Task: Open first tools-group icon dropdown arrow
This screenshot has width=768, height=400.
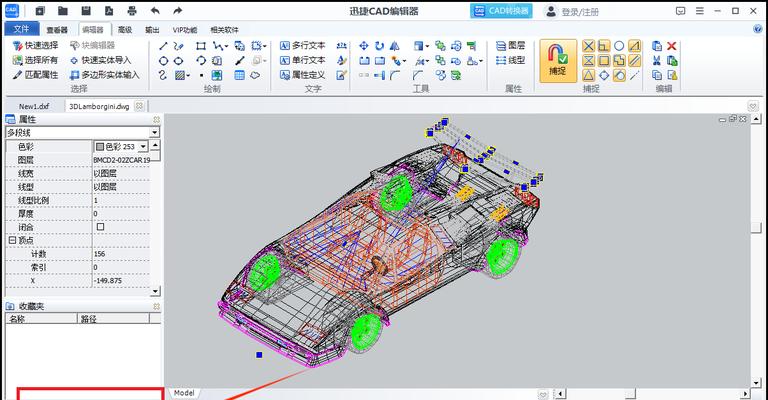Action: (427, 47)
